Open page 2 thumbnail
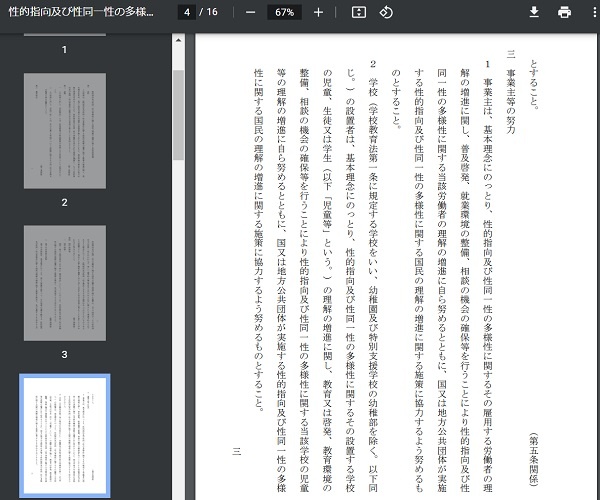600x500 pixels. pos(65,131)
